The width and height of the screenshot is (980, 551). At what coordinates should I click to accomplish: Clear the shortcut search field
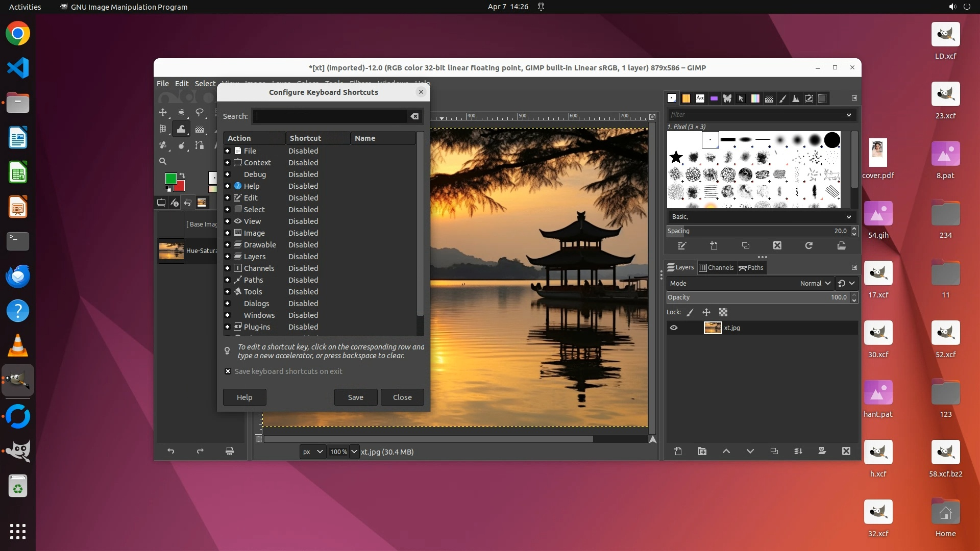tap(414, 116)
